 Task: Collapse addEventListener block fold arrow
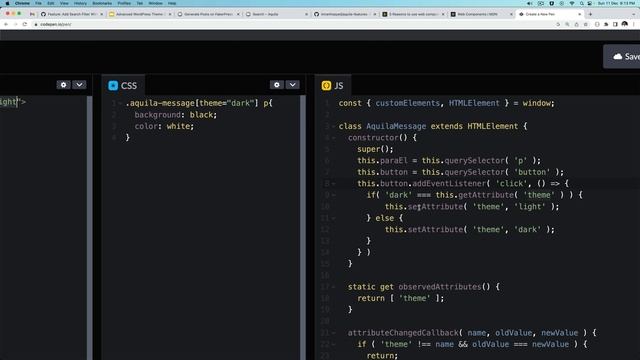click(x=333, y=184)
